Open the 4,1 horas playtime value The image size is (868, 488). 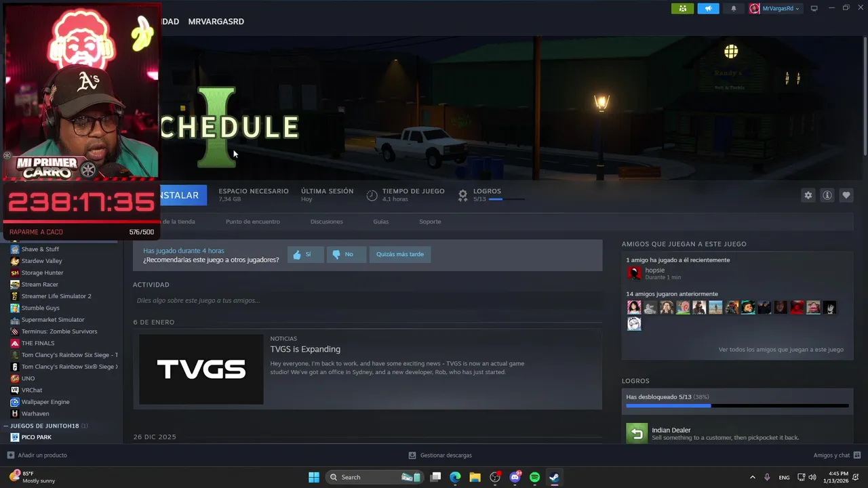pyautogui.click(x=395, y=199)
